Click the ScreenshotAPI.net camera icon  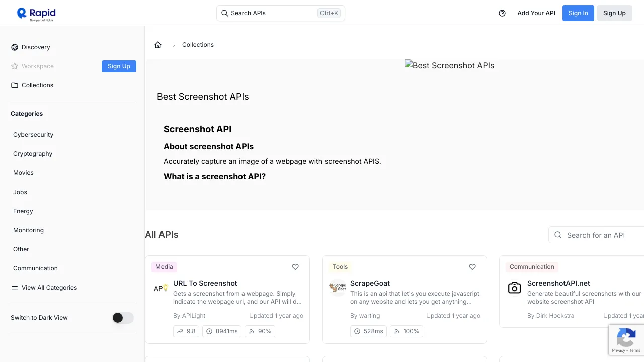coord(514,288)
